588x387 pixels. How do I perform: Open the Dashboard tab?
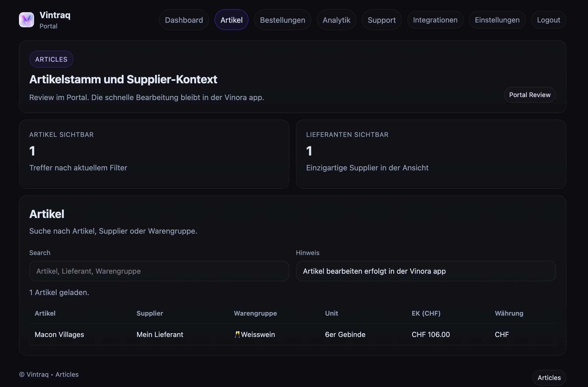click(184, 20)
